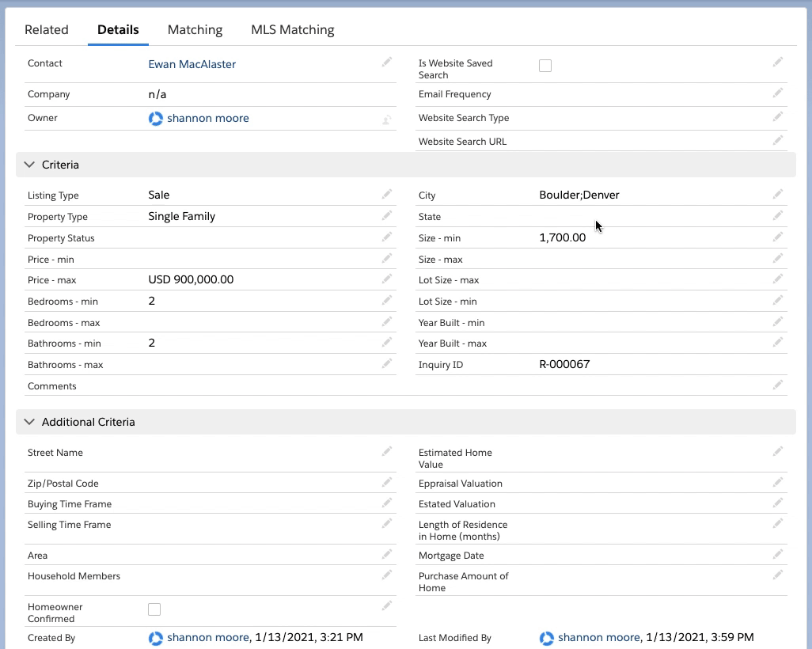Edit State field pencil icon
The height and width of the screenshot is (649, 812).
778,215
